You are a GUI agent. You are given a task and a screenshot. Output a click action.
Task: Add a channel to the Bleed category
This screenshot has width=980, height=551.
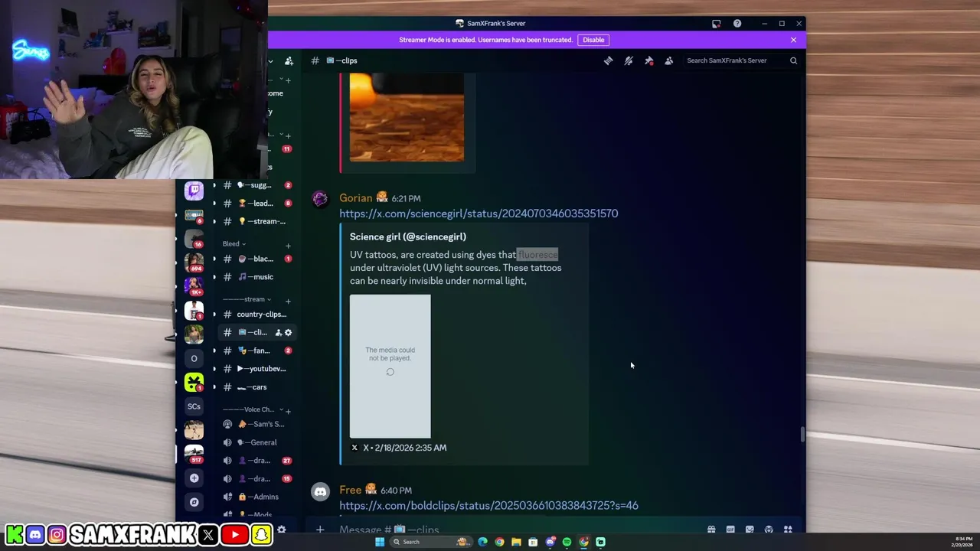[x=288, y=246]
